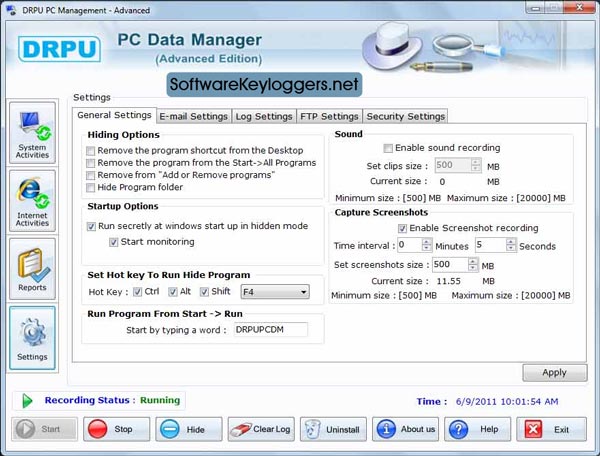Decrease the sound clips size spinner
This screenshot has width=600, height=456.
[x=476, y=168]
